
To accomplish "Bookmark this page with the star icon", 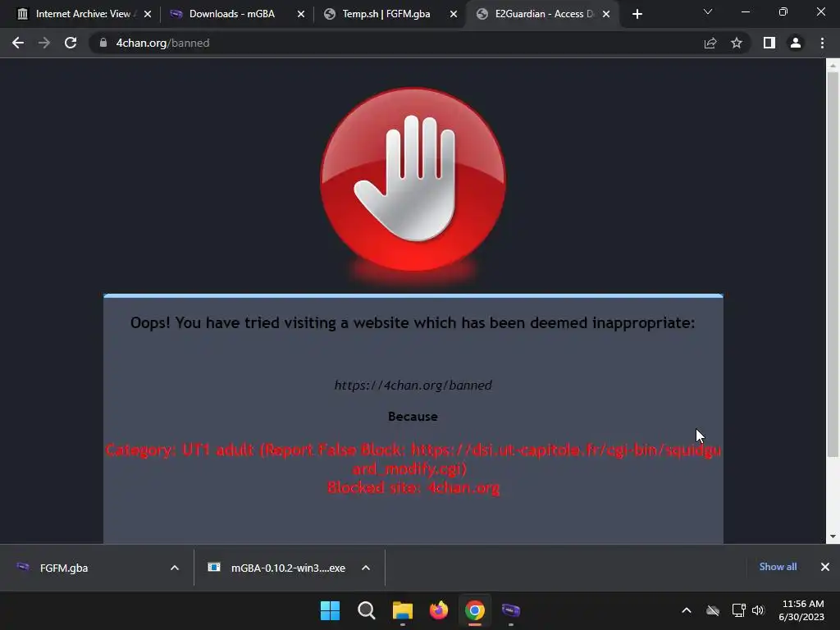I will click(737, 43).
